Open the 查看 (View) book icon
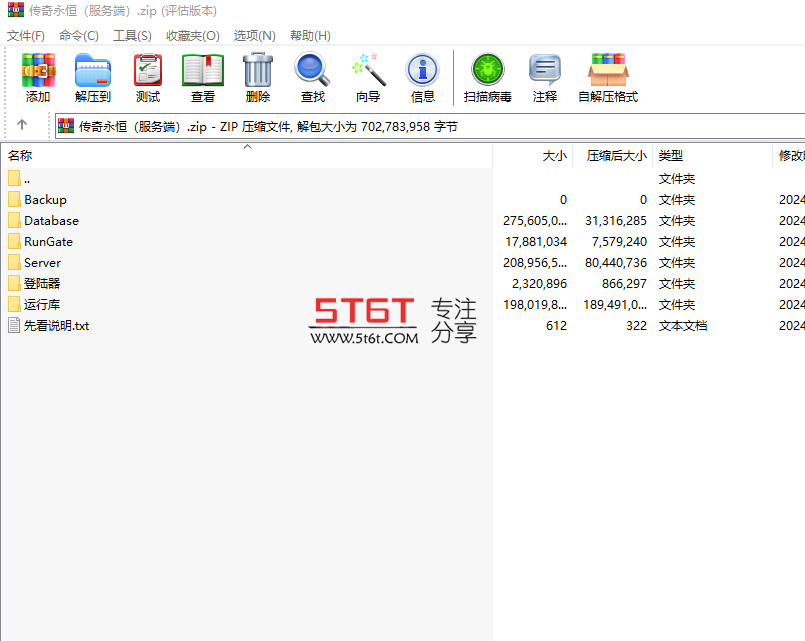This screenshot has height=641, width=805. (x=203, y=77)
